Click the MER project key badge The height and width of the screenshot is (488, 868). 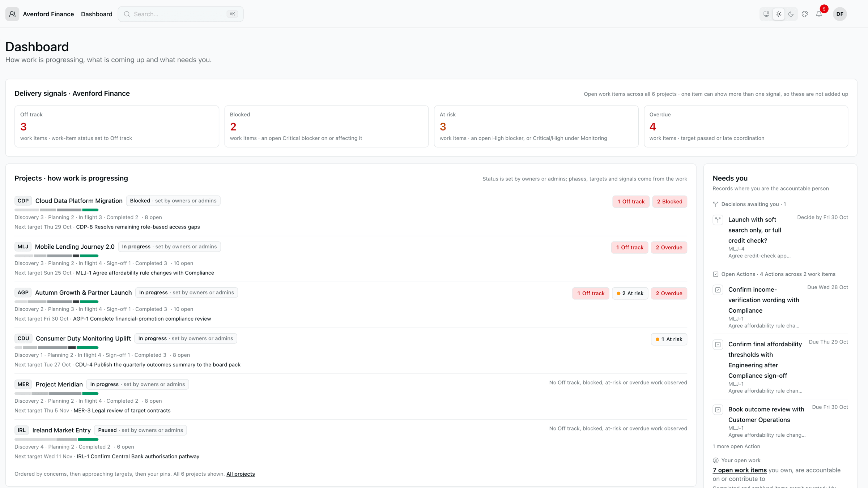click(23, 385)
